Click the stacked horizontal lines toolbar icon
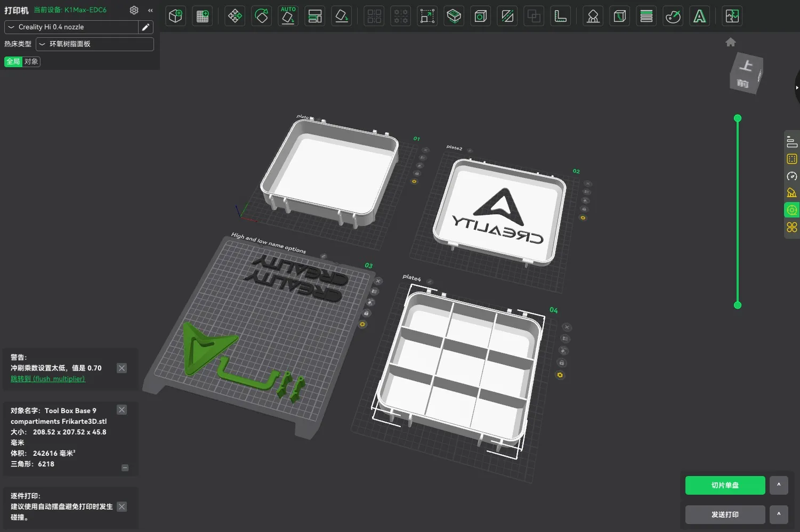Screen dimensions: 800x532 point(647,16)
